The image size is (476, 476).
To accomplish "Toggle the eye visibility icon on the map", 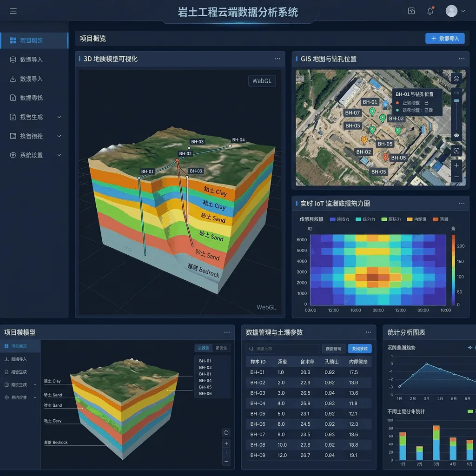I will (x=456, y=135).
